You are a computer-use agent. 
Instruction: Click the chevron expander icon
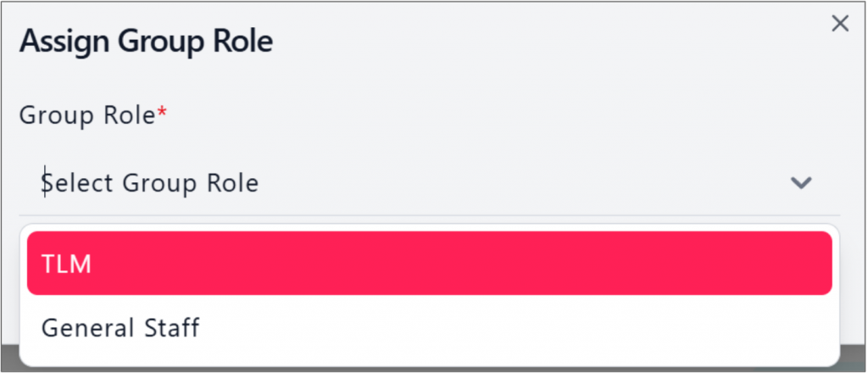click(x=801, y=183)
